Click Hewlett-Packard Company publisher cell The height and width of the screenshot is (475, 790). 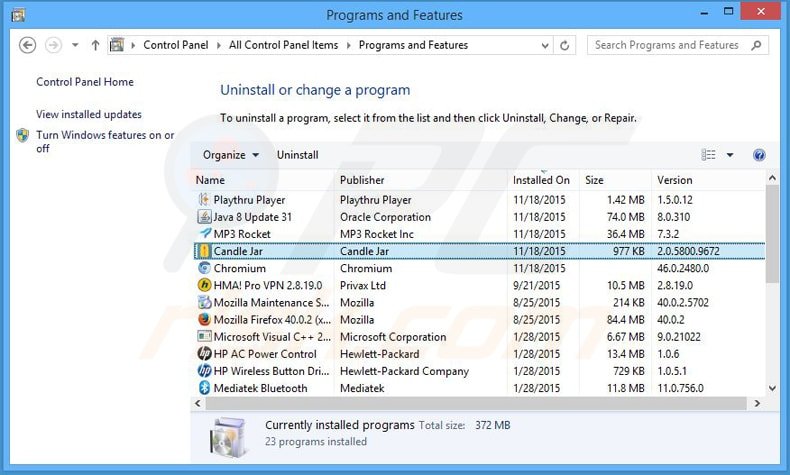tap(404, 371)
